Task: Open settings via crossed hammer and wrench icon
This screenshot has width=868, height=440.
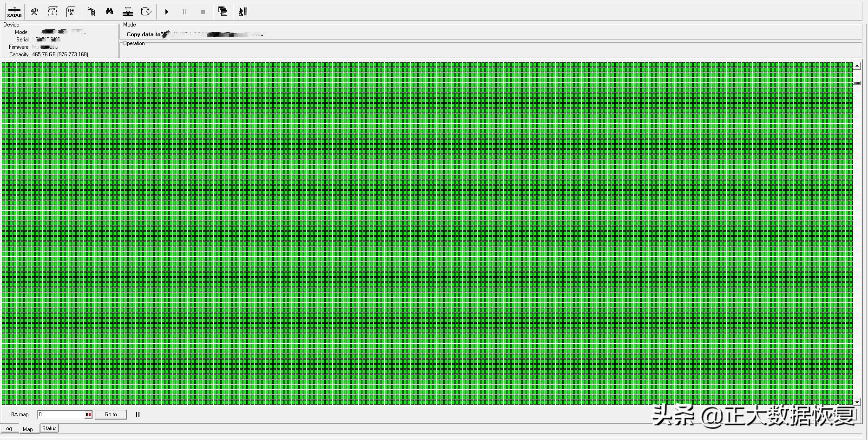Action: [34, 12]
